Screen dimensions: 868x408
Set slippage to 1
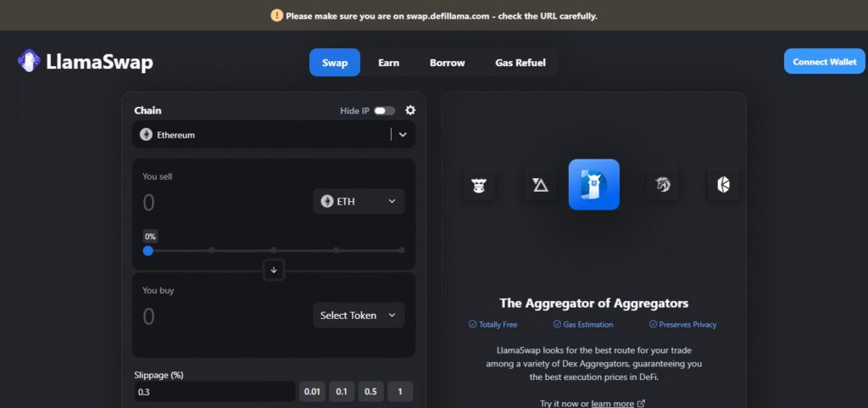400,391
